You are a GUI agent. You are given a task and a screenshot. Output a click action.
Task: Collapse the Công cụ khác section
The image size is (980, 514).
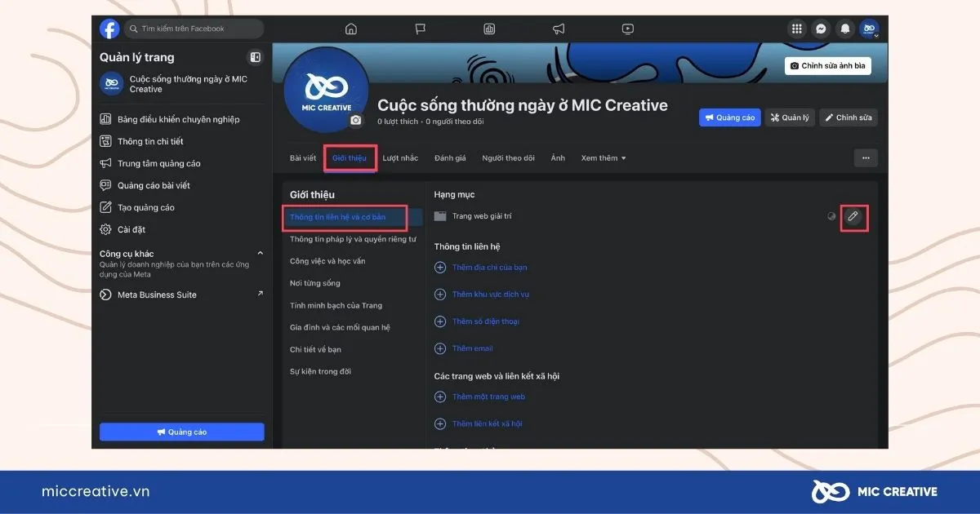(x=261, y=254)
